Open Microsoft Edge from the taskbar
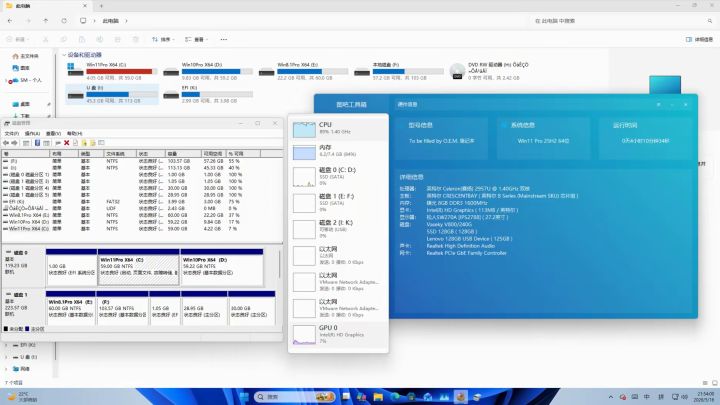Screen dimensions: 720x405 point(394,397)
